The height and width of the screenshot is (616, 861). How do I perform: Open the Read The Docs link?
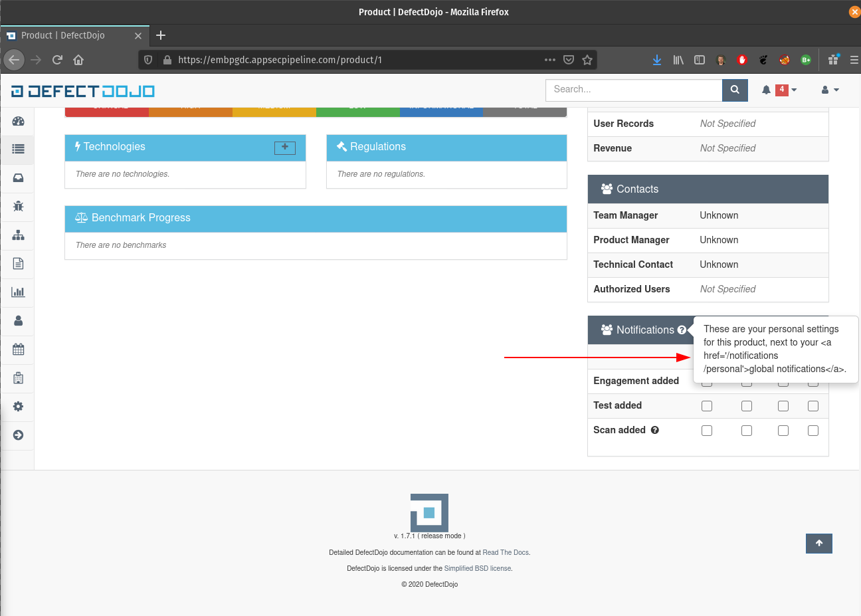505,552
